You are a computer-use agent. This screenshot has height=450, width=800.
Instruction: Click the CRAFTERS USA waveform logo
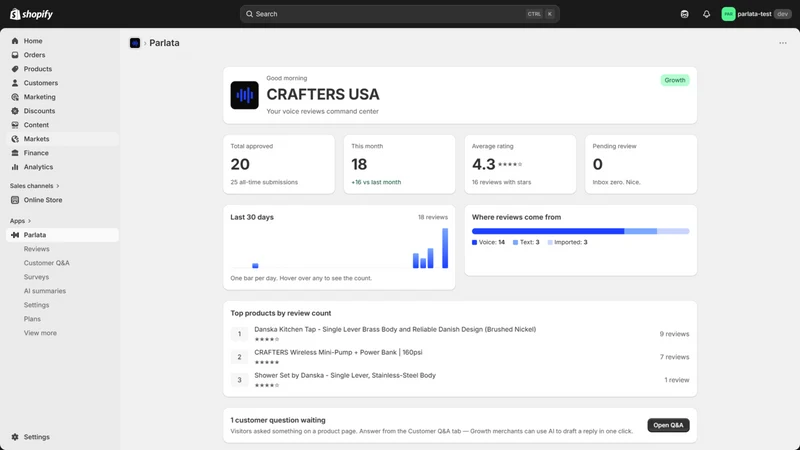[244, 95]
